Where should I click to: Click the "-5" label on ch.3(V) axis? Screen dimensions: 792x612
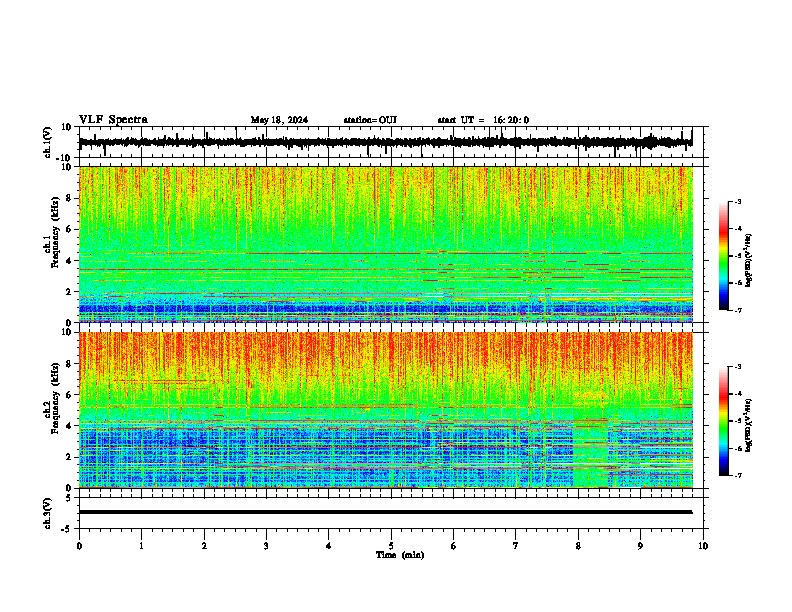click(66, 529)
